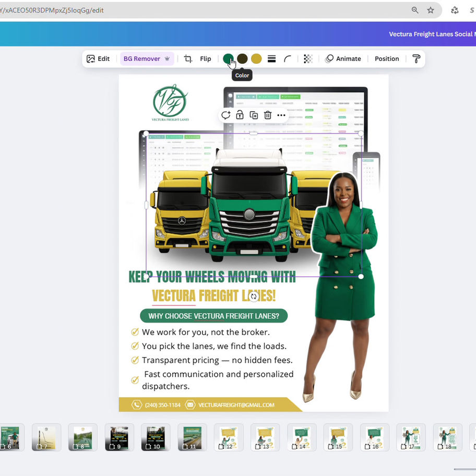Open page 7 thumbnail
Image resolution: width=476 pixels, height=476 pixels.
coord(46,437)
